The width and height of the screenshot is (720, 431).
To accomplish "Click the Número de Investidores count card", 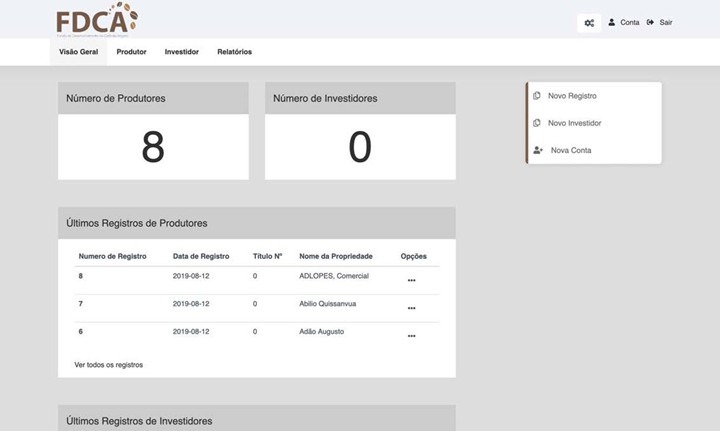I will [360, 146].
